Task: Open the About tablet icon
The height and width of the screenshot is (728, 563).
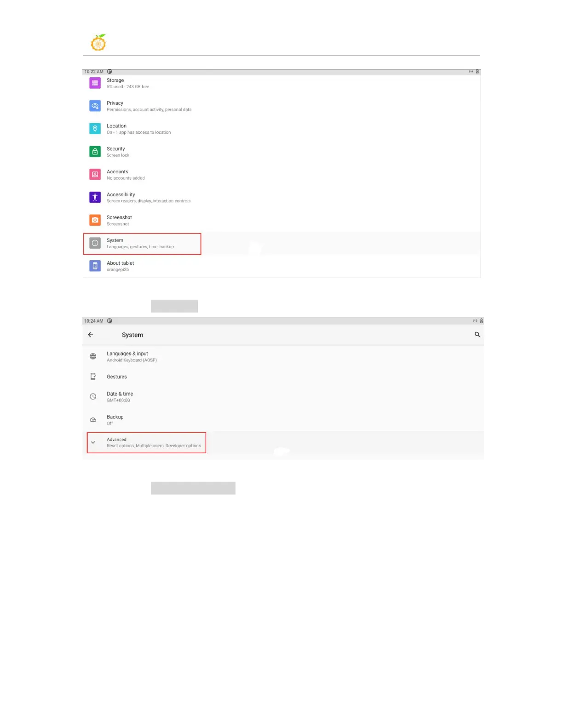Action: pos(95,266)
